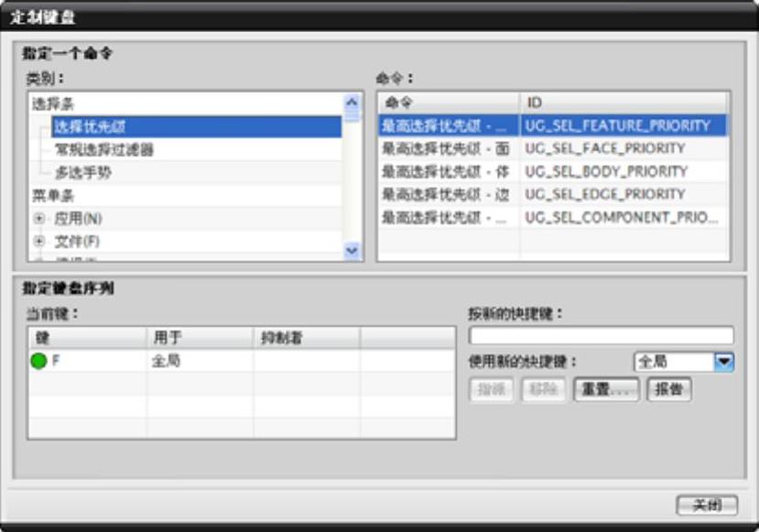The image size is (759, 532).
Task: Click the 指派 button
Action: (492, 389)
